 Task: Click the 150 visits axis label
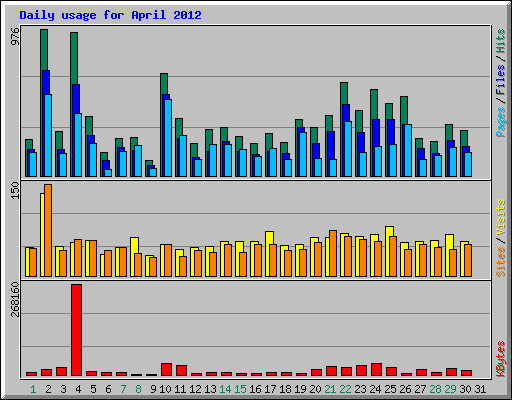click(x=15, y=191)
